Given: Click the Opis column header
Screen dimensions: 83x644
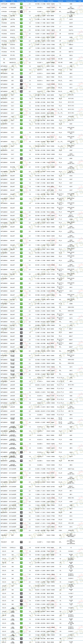Looking at the screenshot, I should pos(80,1).
